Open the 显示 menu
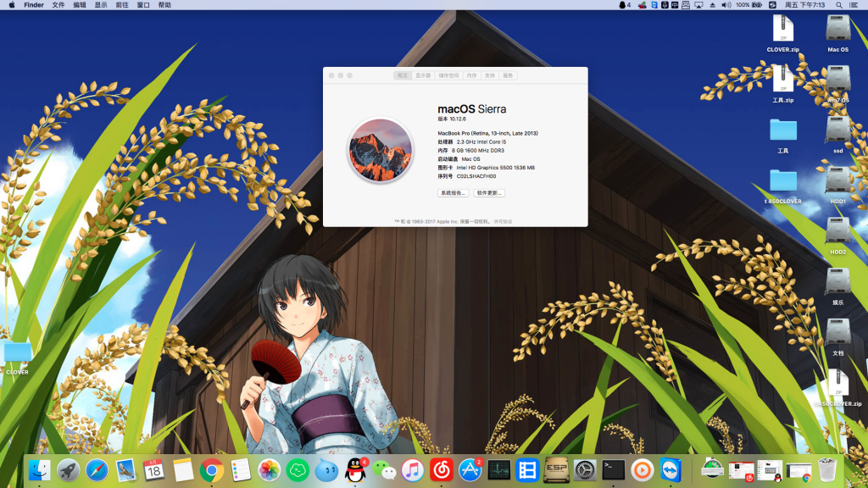 pos(101,5)
